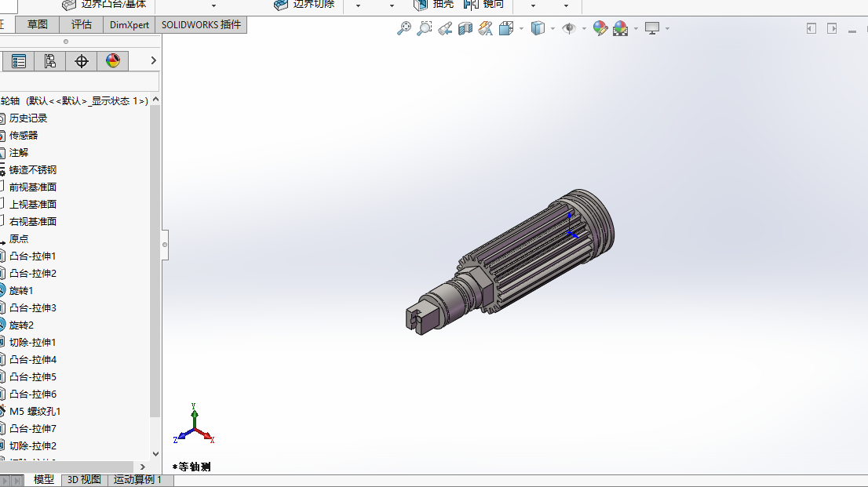Click the shaft model in viewport
Image resolution: width=868 pixels, height=487 pixels.
(x=509, y=263)
